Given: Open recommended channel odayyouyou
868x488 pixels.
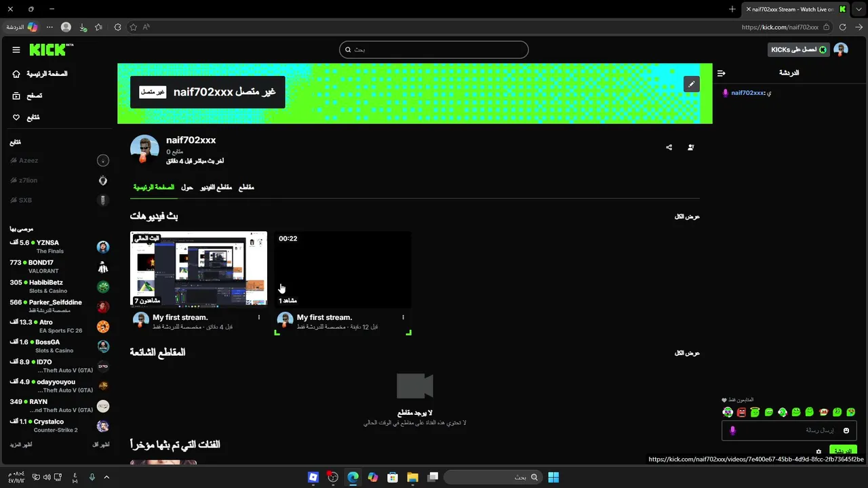Looking at the screenshot, I should (59, 386).
